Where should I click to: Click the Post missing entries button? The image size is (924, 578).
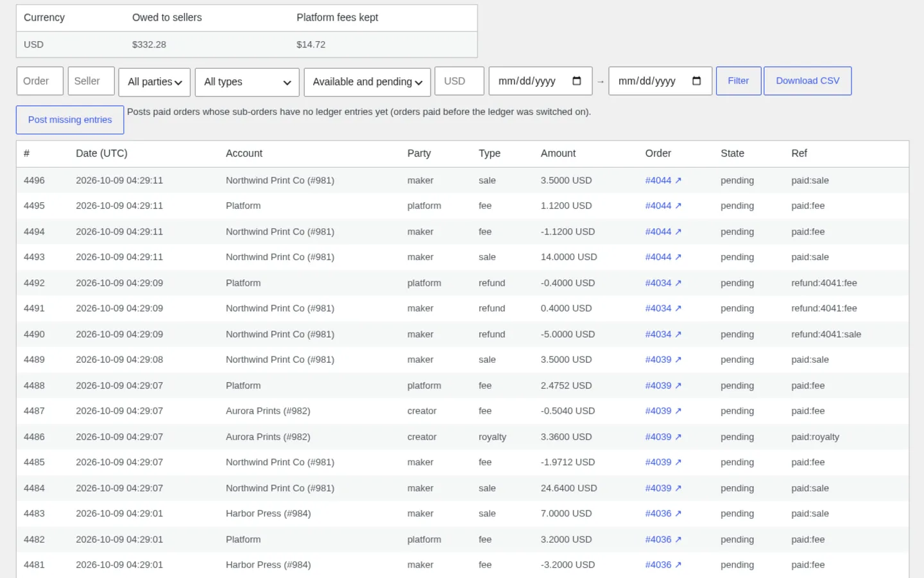click(x=70, y=120)
